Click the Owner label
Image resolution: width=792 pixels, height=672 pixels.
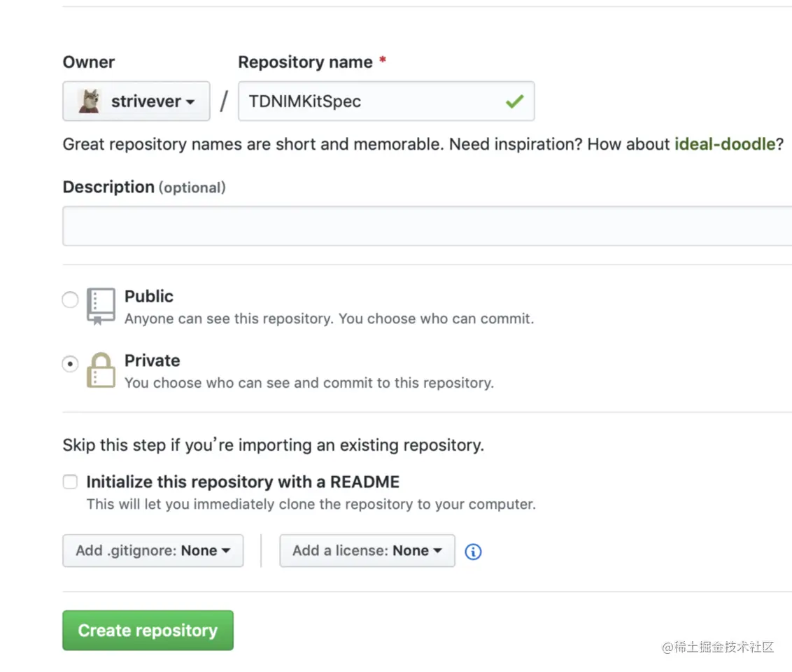pyautogui.click(x=88, y=62)
